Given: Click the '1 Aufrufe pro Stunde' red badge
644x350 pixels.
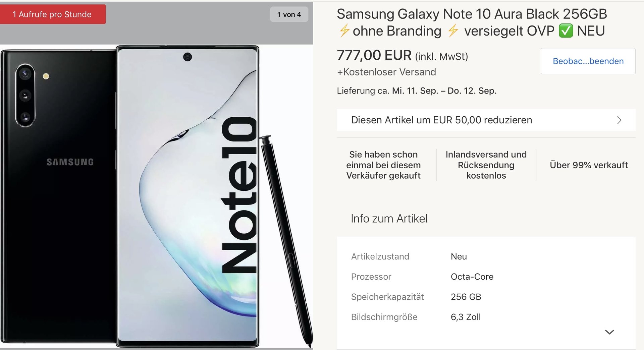Looking at the screenshot, I should pos(52,14).
